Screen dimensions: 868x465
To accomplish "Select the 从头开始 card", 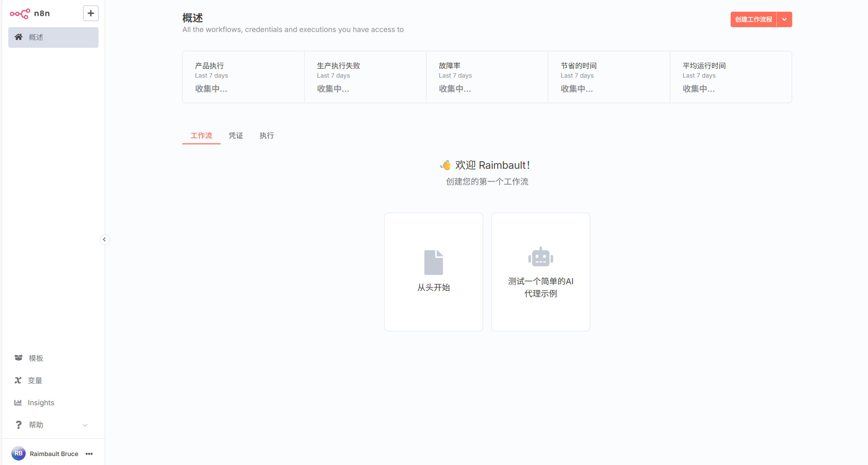I will [x=433, y=287].
